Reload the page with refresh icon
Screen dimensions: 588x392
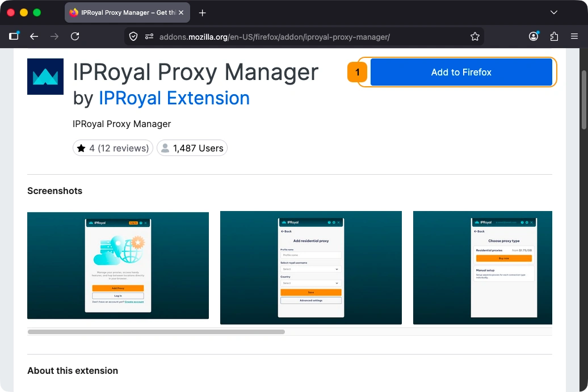click(x=75, y=36)
